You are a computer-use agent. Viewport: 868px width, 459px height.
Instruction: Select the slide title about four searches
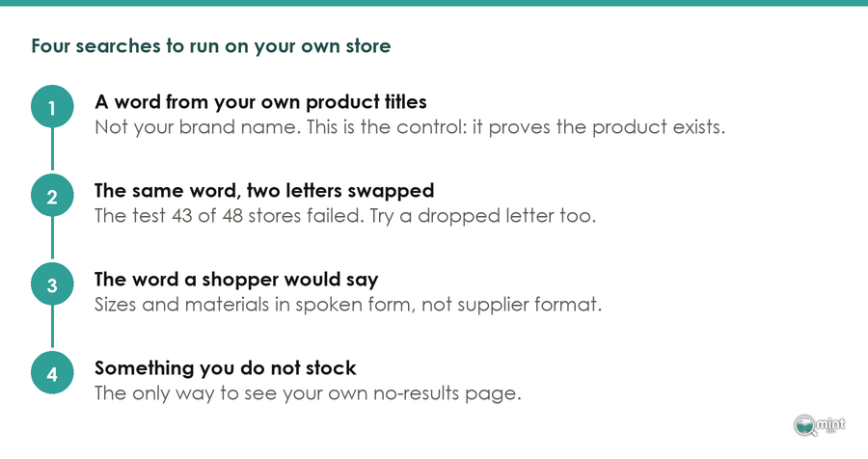[x=211, y=46]
